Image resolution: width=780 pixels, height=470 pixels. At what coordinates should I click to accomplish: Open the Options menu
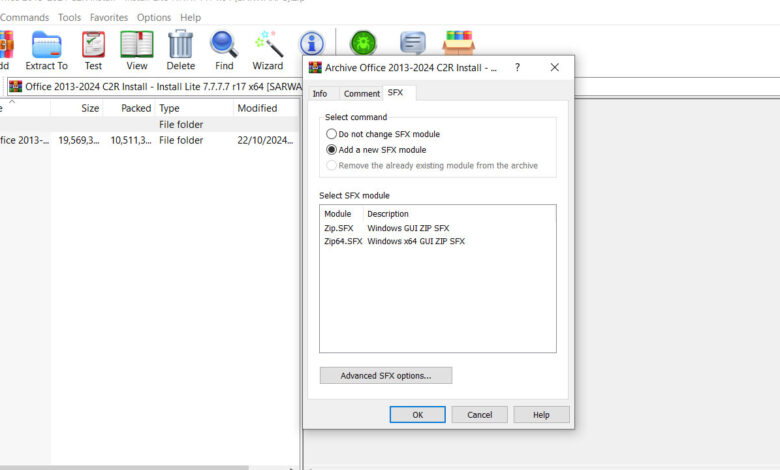154,17
